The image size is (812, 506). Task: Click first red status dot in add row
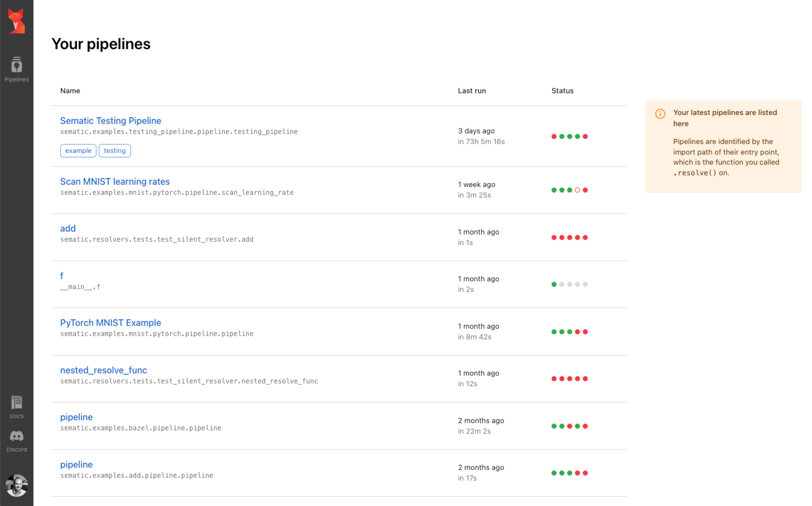click(x=554, y=238)
